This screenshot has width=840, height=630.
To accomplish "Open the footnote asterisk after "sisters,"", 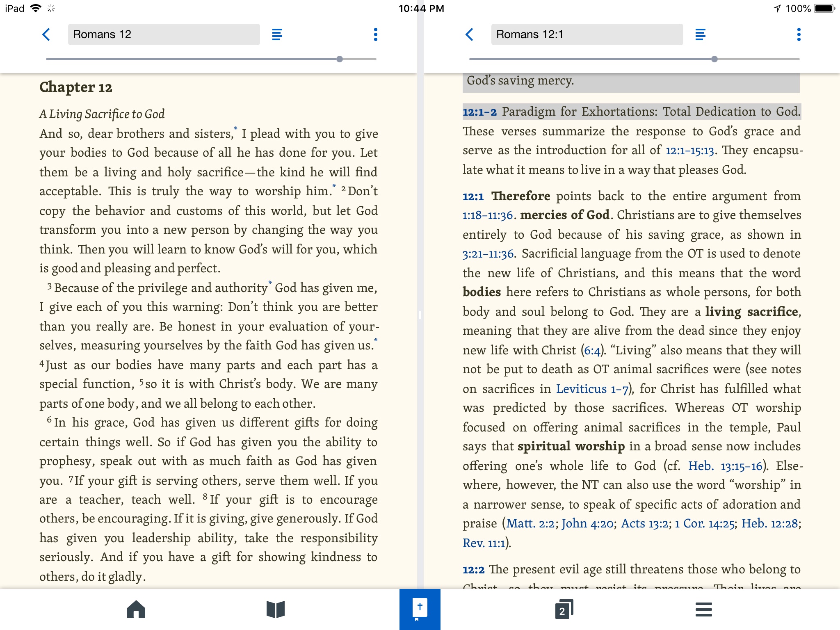I will (235, 129).
